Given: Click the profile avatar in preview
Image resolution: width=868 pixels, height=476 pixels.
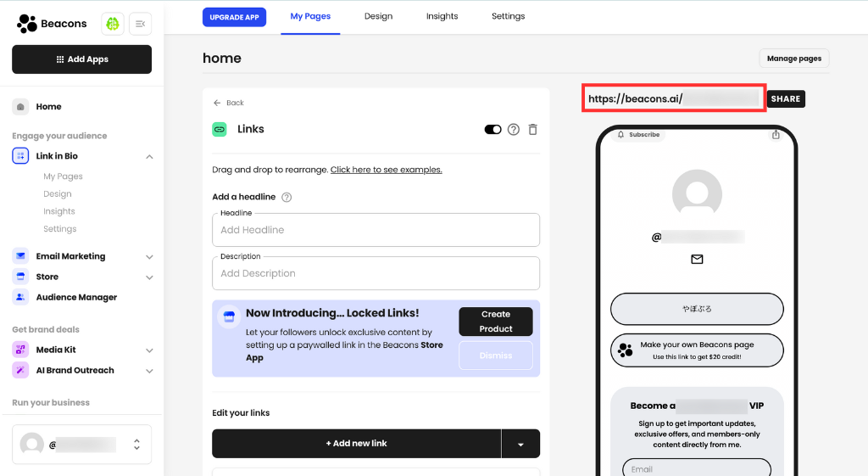Looking at the screenshot, I should tap(697, 194).
